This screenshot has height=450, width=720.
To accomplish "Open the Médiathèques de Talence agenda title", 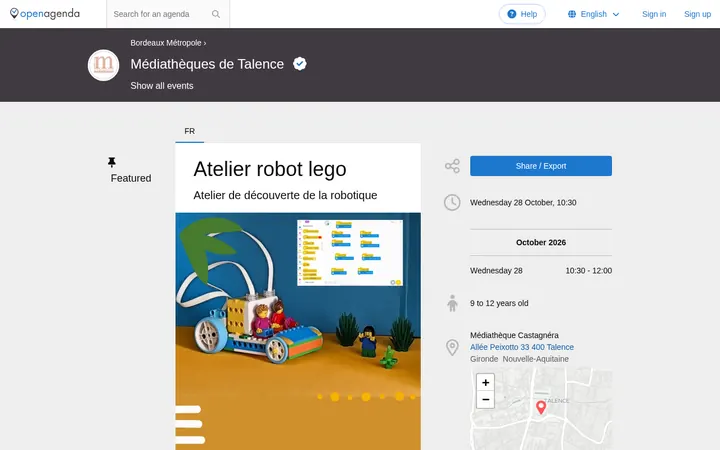I will [207, 64].
